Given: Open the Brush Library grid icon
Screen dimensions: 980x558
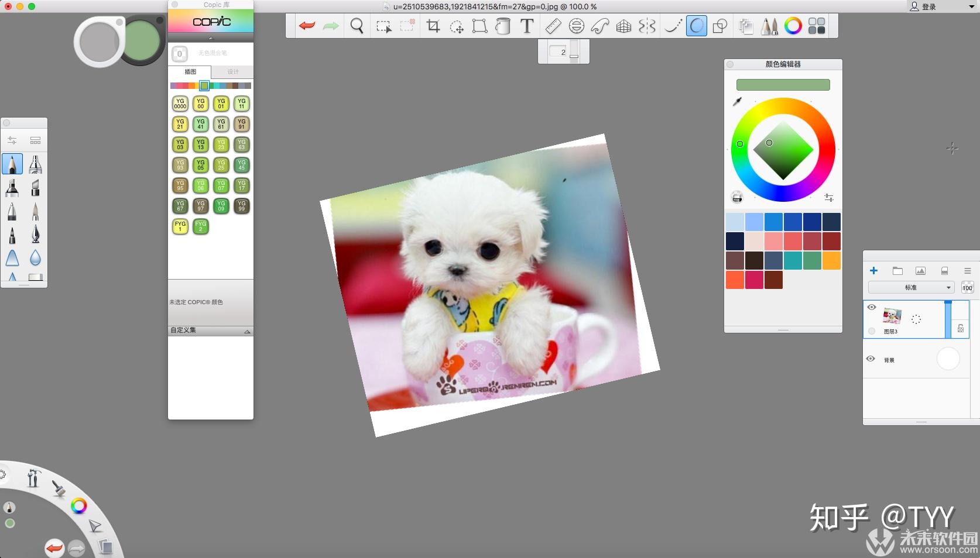Looking at the screenshot, I should point(36,140).
